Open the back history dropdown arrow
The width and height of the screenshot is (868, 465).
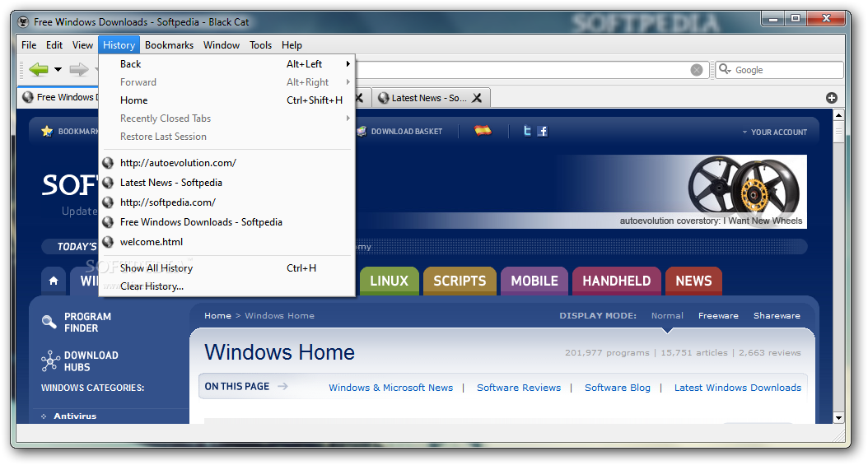point(58,70)
